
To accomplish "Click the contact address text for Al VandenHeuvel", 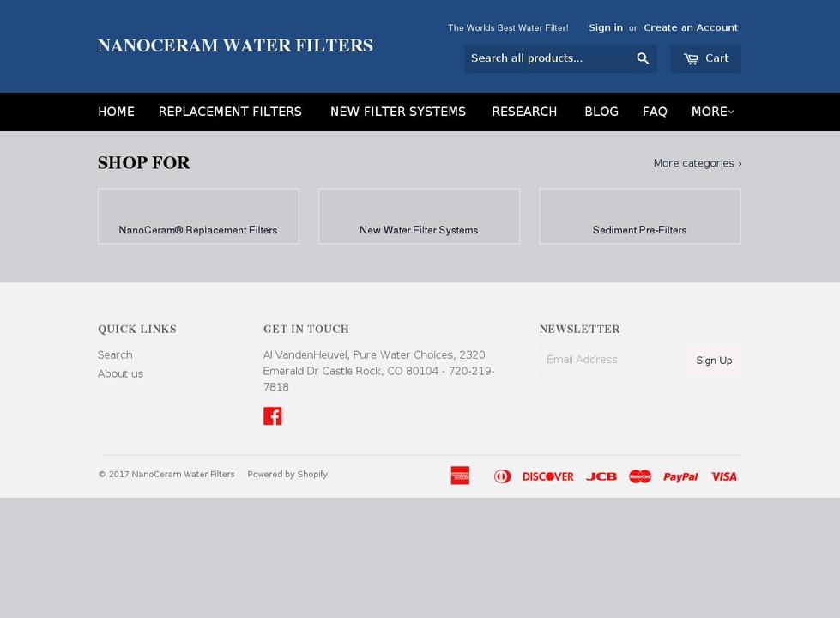I will click(378, 371).
